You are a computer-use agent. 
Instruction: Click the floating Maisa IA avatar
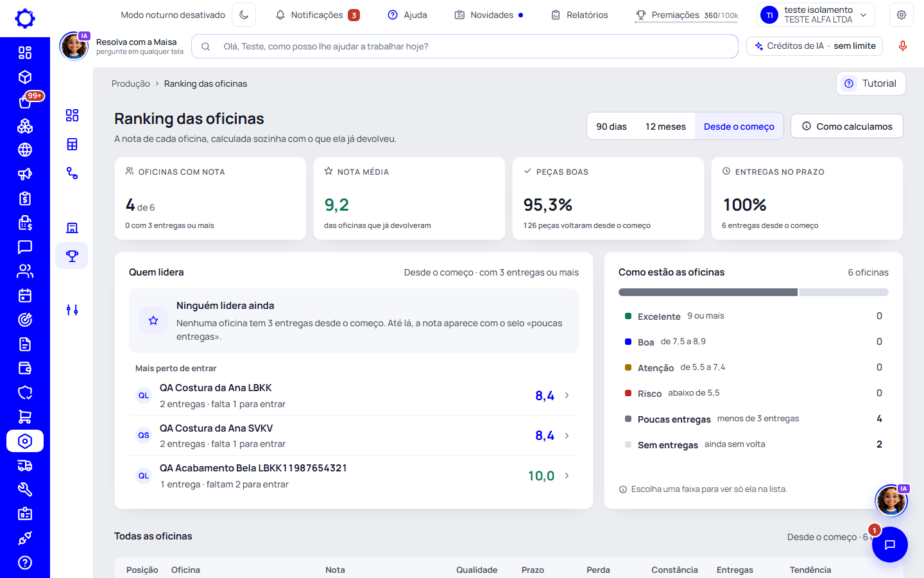tap(891, 500)
